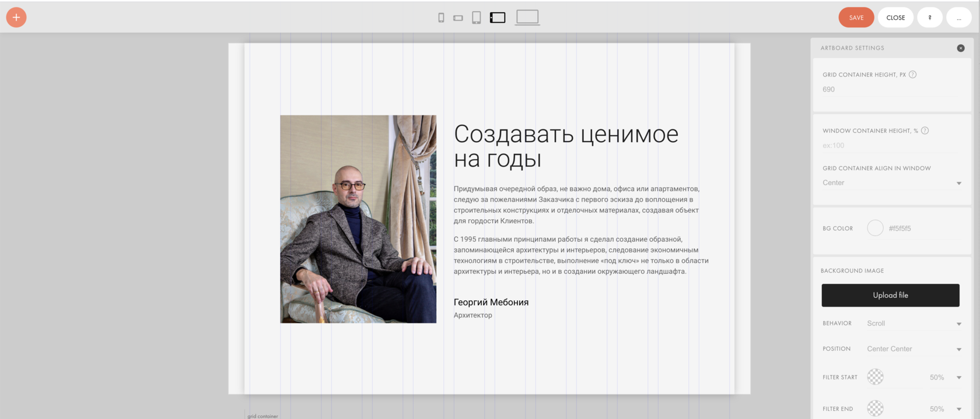The height and width of the screenshot is (419, 980).
Task: Switch to mobile landscape view icon
Action: point(458,18)
